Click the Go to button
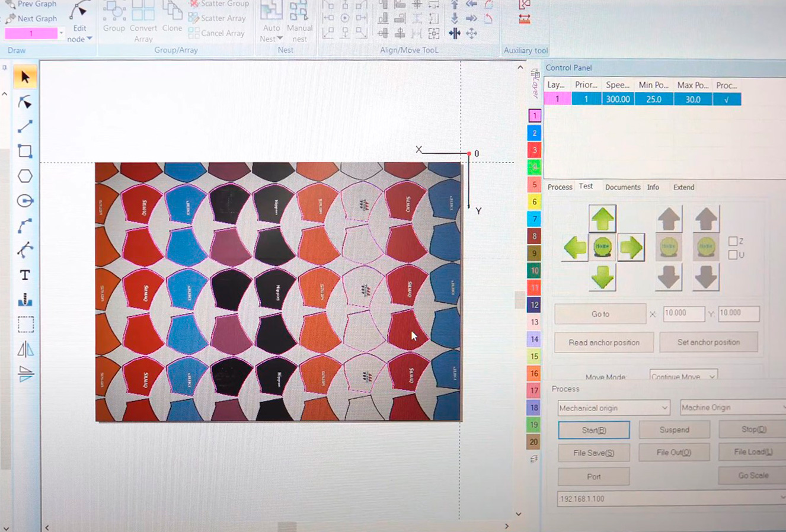 point(600,314)
